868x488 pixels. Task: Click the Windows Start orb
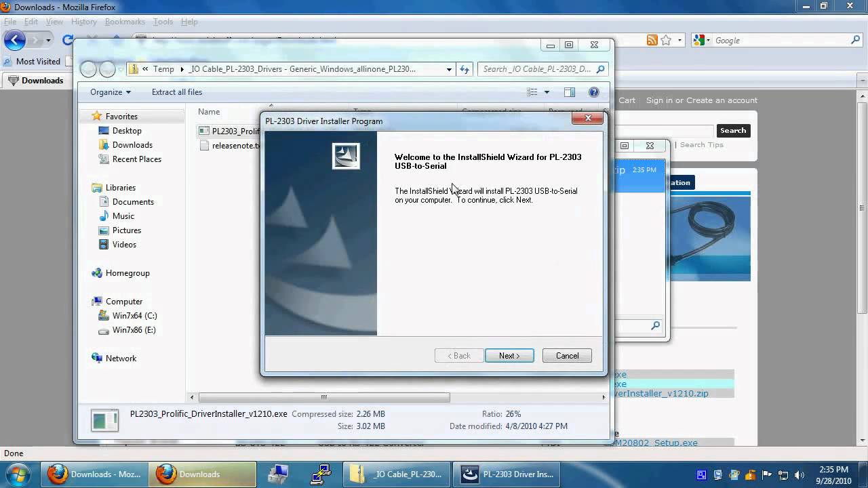18,474
